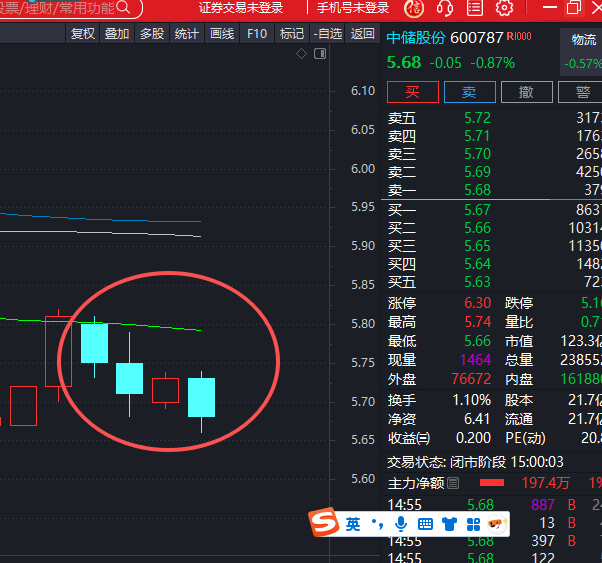Click 卖五 price 5.72

click(478, 118)
